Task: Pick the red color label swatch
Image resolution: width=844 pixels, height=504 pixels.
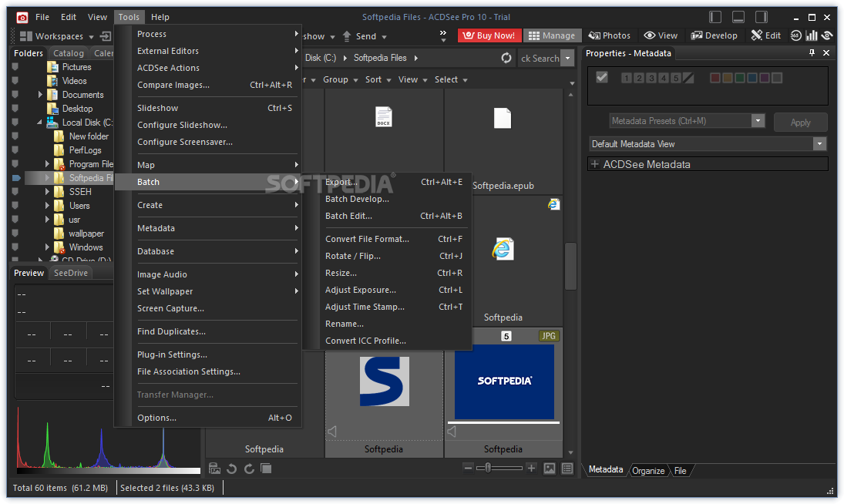Action: (x=715, y=78)
